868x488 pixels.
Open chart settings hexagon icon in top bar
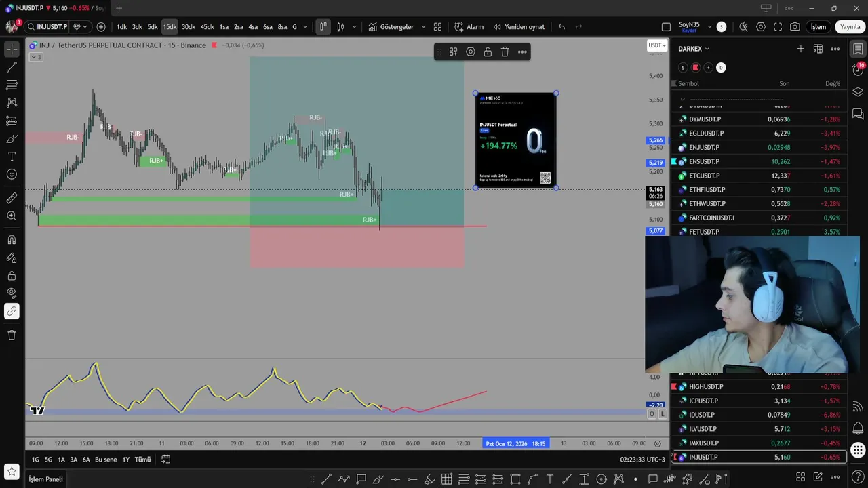coord(761,27)
